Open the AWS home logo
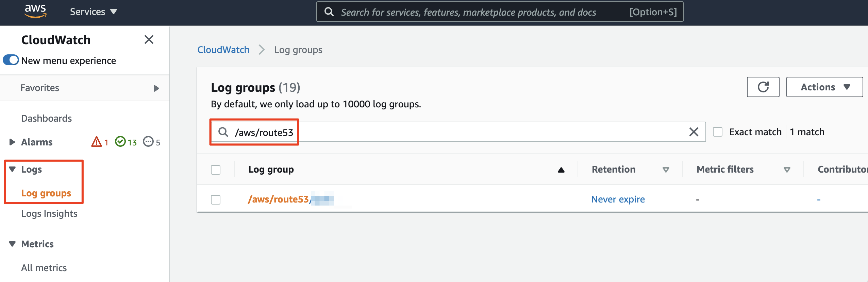868x282 pixels. click(x=35, y=11)
